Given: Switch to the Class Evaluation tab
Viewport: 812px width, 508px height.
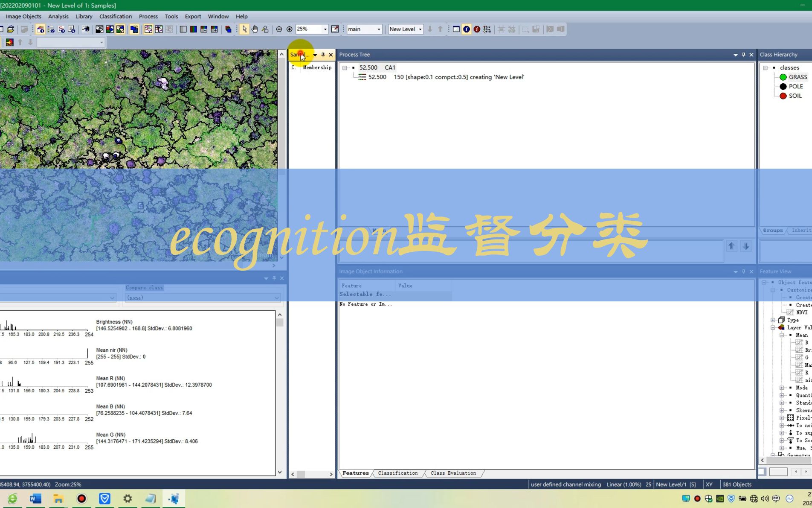Looking at the screenshot, I should point(453,473).
